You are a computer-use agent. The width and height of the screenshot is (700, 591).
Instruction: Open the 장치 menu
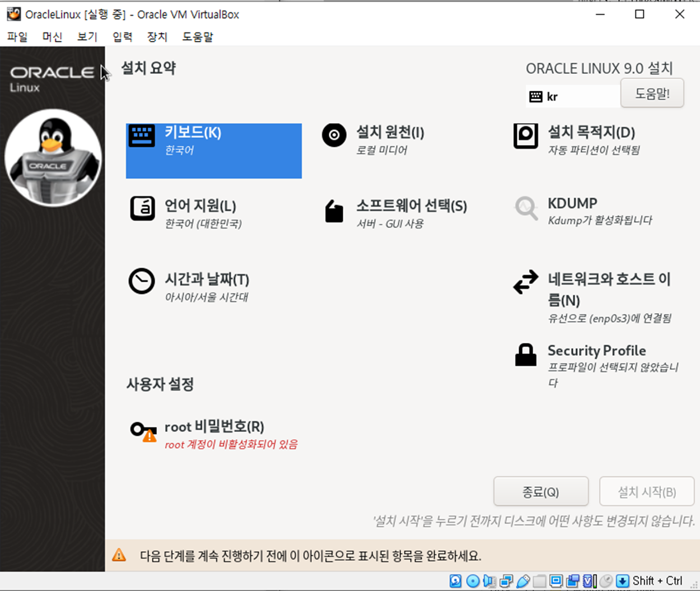[157, 37]
